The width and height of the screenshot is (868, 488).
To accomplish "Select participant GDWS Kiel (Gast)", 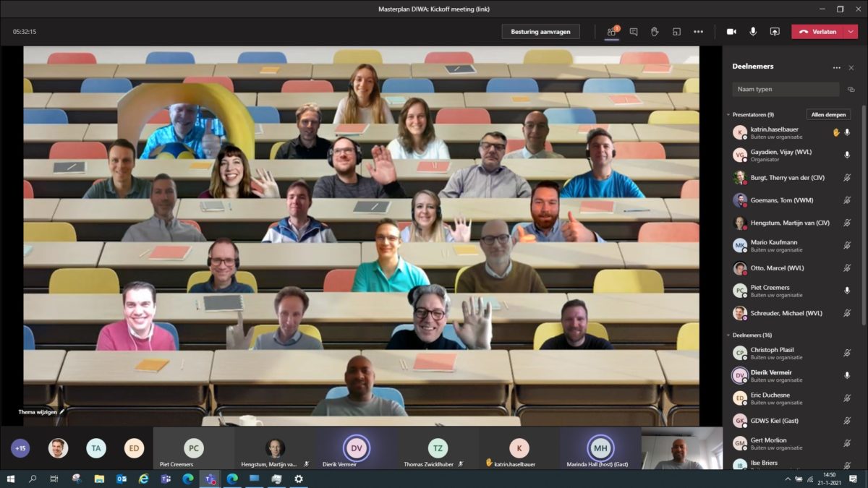I will click(792, 420).
